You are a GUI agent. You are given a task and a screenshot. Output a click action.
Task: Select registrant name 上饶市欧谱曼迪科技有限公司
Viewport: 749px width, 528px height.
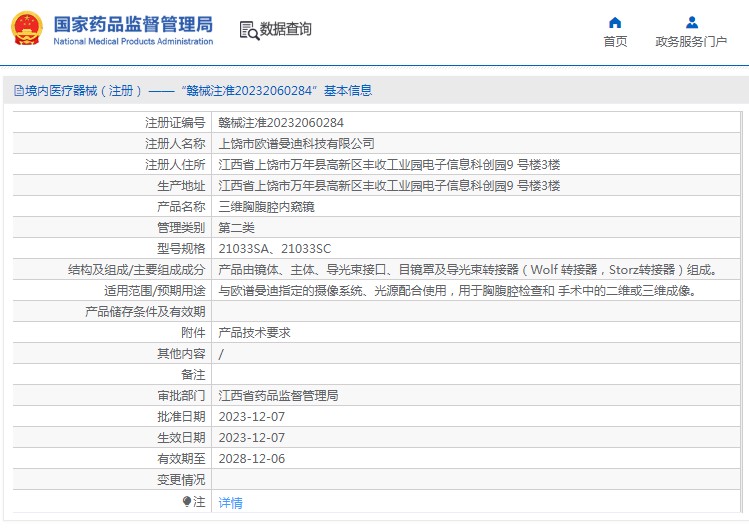tap(296, 144)
